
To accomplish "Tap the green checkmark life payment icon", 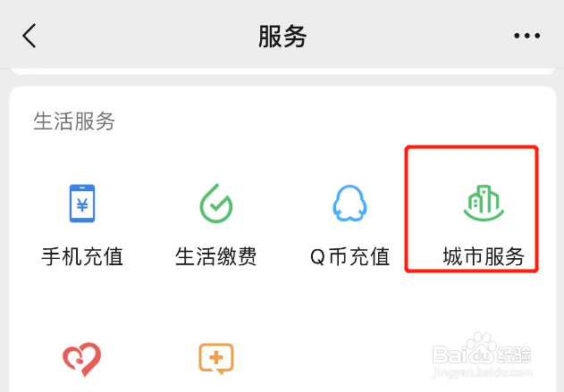I will [x=216, y=204].
